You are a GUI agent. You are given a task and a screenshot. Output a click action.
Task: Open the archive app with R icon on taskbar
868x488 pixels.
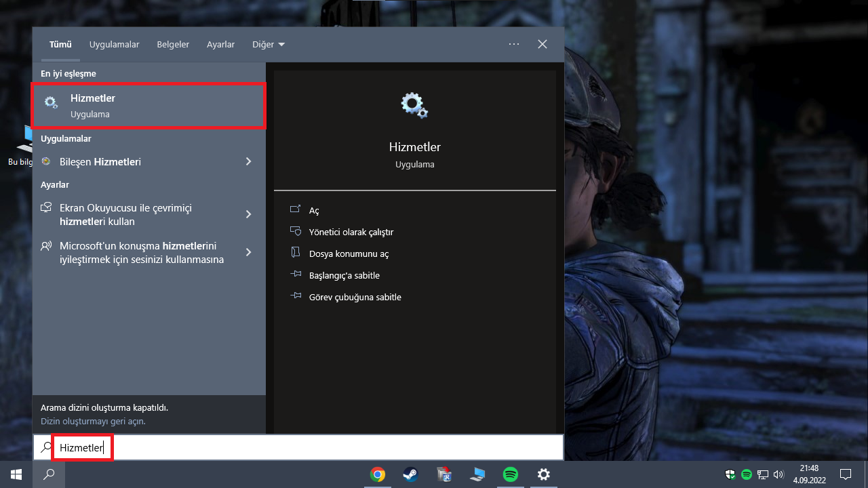[444, 474]
